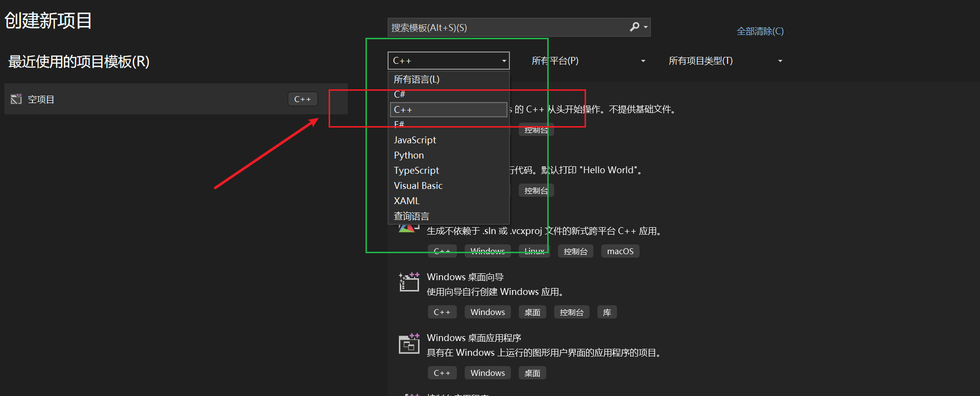The height and width of the screenshot is (396, 980).
Task: Select the Windows Desktop Wizard template title
Action: [x=465, y=277]
